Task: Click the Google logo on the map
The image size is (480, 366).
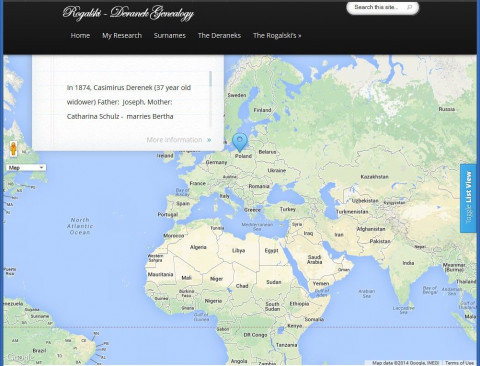Action: click(20, 357)
